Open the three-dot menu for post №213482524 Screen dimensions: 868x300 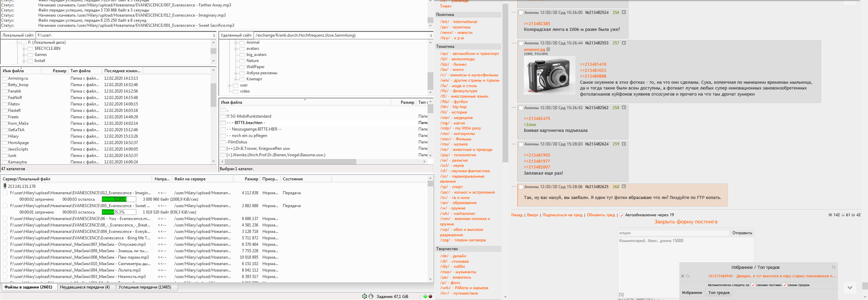pyautogui.click(x=514, y=12)
